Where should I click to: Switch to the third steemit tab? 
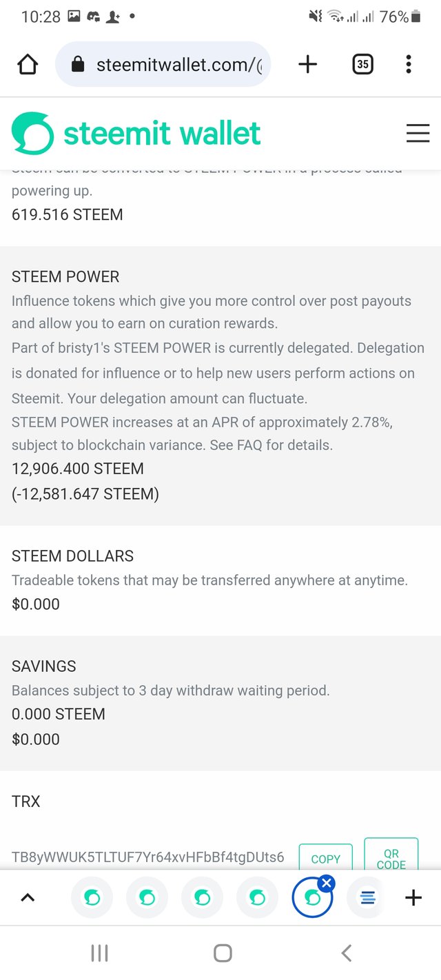[x=202, y=897]
